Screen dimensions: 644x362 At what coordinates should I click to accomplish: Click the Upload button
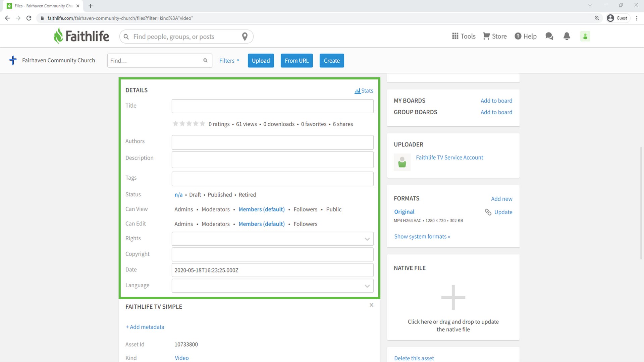click(x=261, y=61)
